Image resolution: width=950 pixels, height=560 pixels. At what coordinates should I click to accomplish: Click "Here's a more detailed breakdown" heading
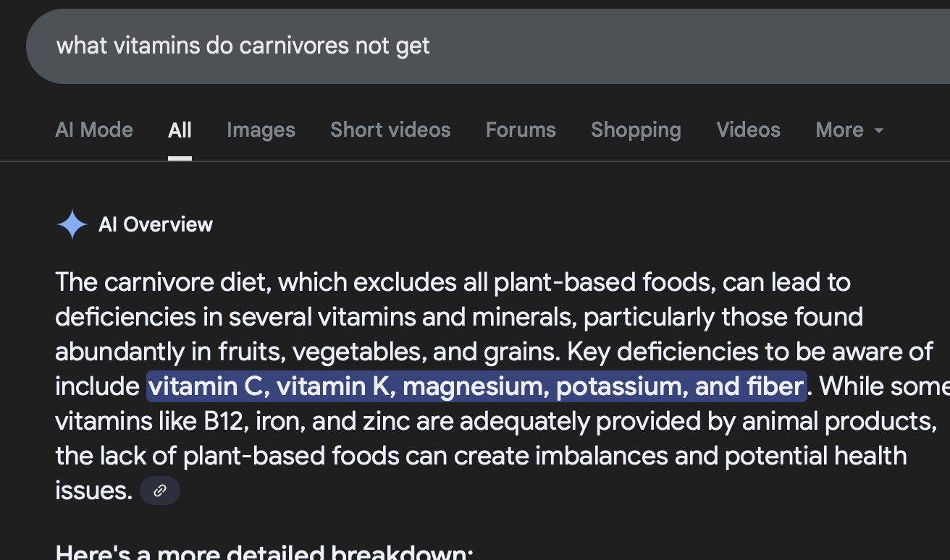pos(264,552)
